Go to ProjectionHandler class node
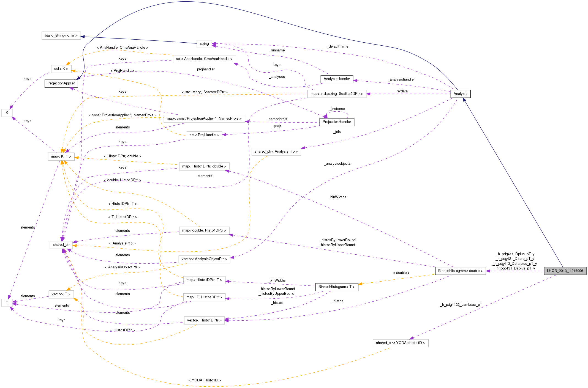The height and width of the screenshot is (388, 588). tap(337, 122)
